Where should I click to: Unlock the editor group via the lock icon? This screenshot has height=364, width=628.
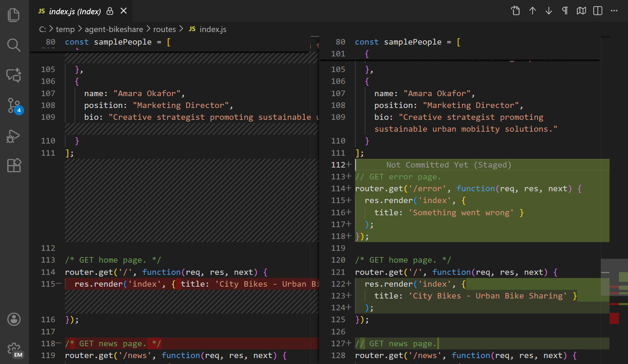(109, 11)
